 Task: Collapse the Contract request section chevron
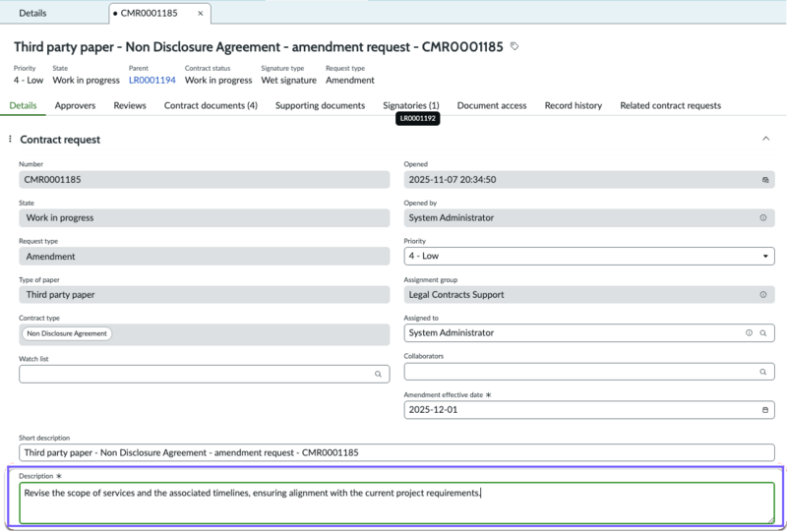point(765,139)
